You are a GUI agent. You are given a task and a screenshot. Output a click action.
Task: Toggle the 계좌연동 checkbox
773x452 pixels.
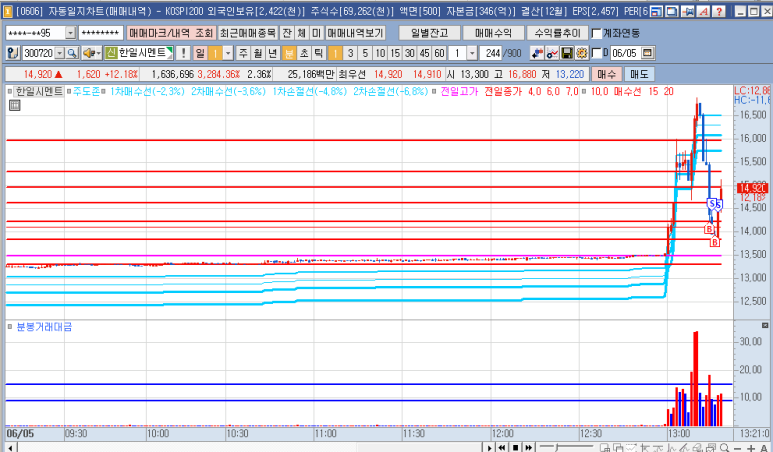click(597, 34)
